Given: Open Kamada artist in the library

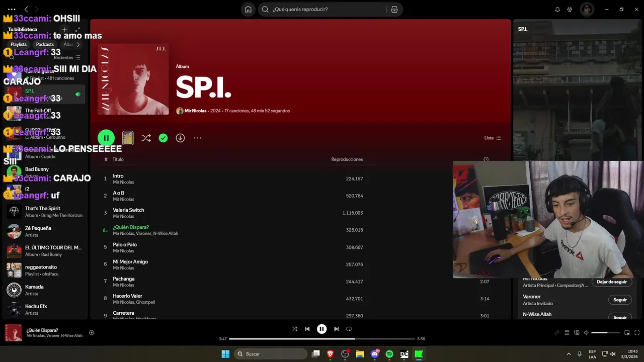Looking at the screenshot, I should point(44,290).
